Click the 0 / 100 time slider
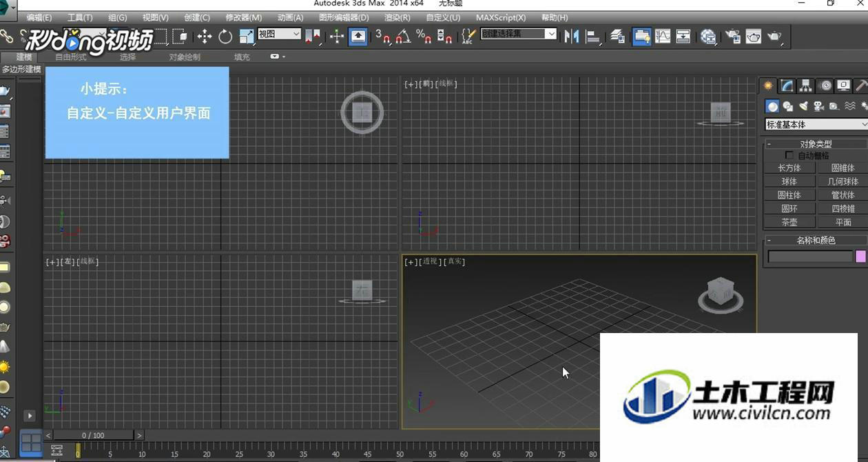The height and width of the screenshot is (462, 868). point(94,435)
